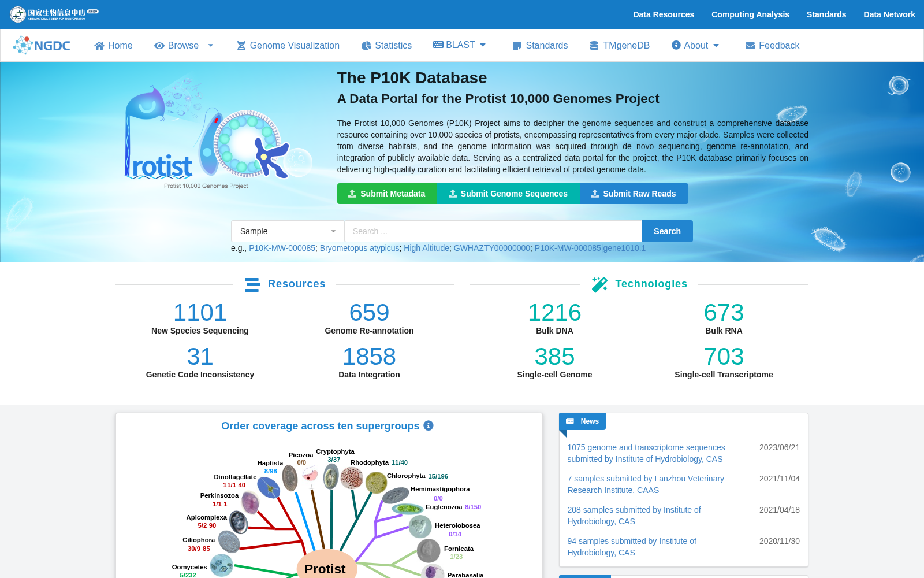Go to Home page
924x578 pixels.
(113, 46)
